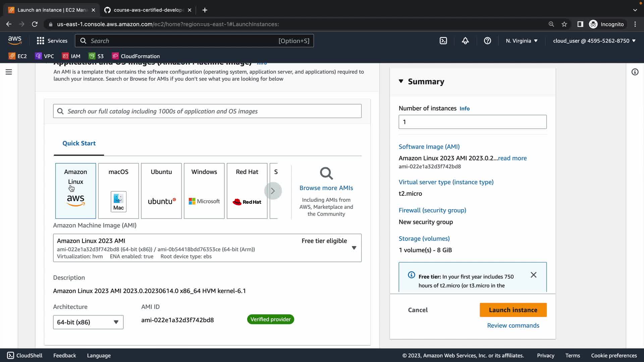
Task: Toggle the left hamburger navigation menu
Action: point(9,72)
